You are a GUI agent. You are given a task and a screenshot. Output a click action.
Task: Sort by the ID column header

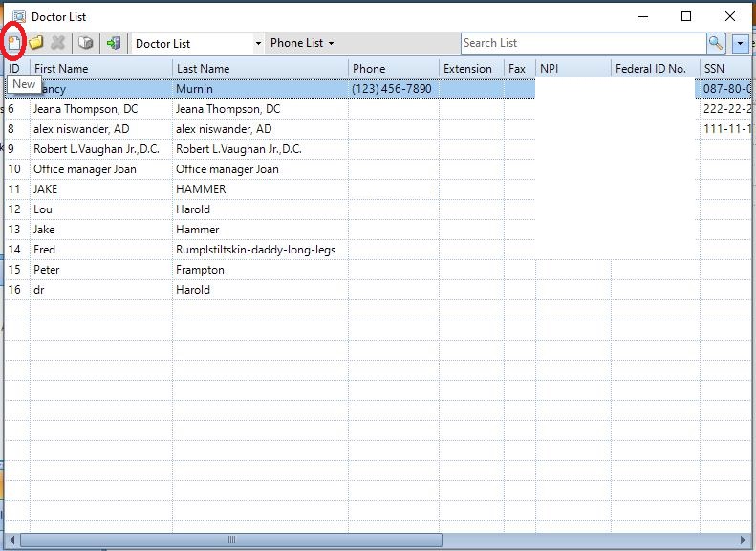(17, 69)
